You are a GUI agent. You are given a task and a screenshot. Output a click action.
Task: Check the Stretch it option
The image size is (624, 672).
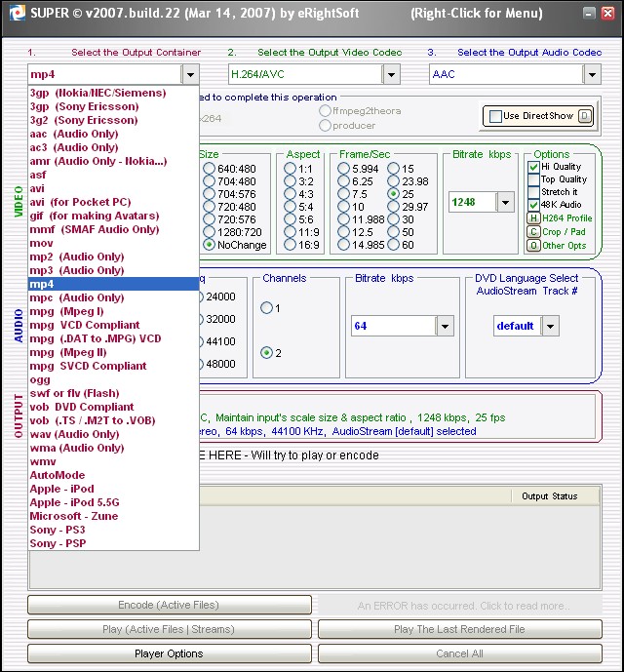click(533, 191)
